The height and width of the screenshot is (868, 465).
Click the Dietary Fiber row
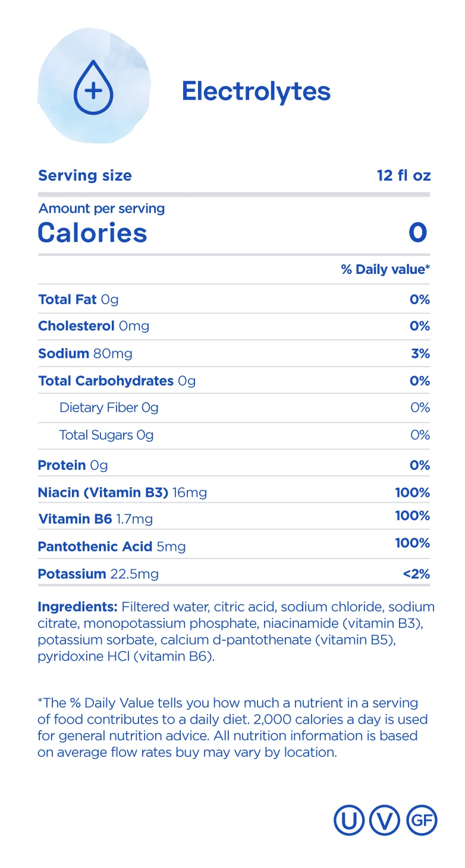tap(109, 408)
